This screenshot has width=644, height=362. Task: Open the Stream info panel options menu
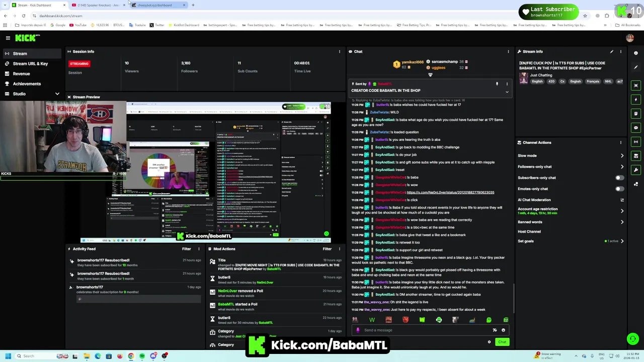[x=620, y=51]
